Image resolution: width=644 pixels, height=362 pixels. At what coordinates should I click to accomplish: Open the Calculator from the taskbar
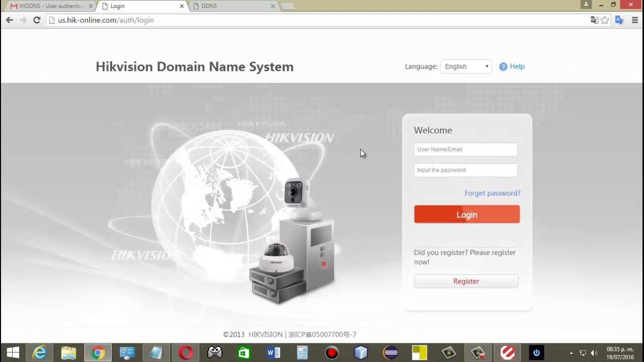tap(302, 353)
